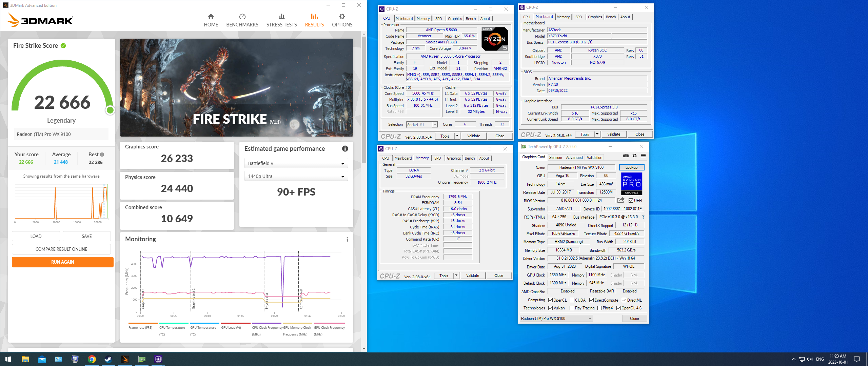Image resolution: width=868 pixels, height=366 pixels.
Task: Open the RESULTS section
Action: (314, 20)
